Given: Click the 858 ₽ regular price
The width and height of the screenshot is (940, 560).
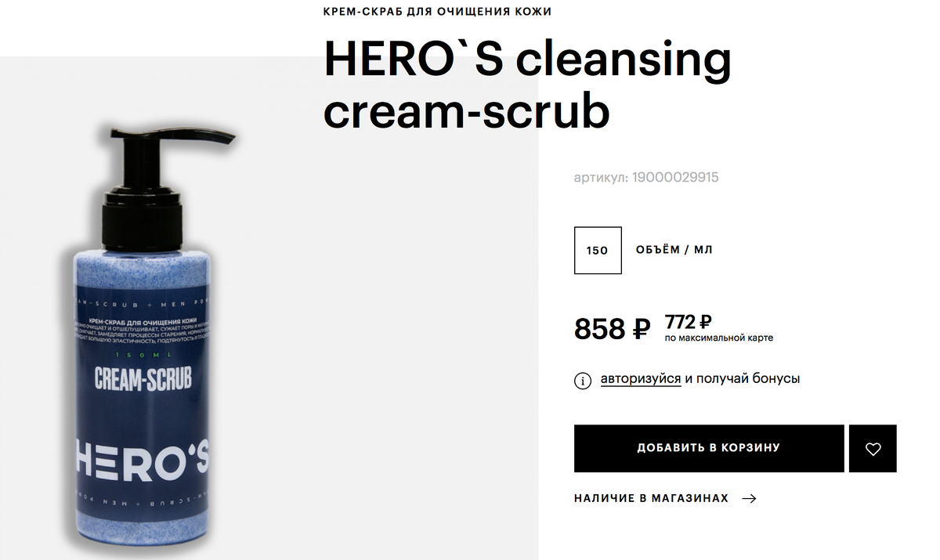Looking at the screenshot, I should pos(613,329).
